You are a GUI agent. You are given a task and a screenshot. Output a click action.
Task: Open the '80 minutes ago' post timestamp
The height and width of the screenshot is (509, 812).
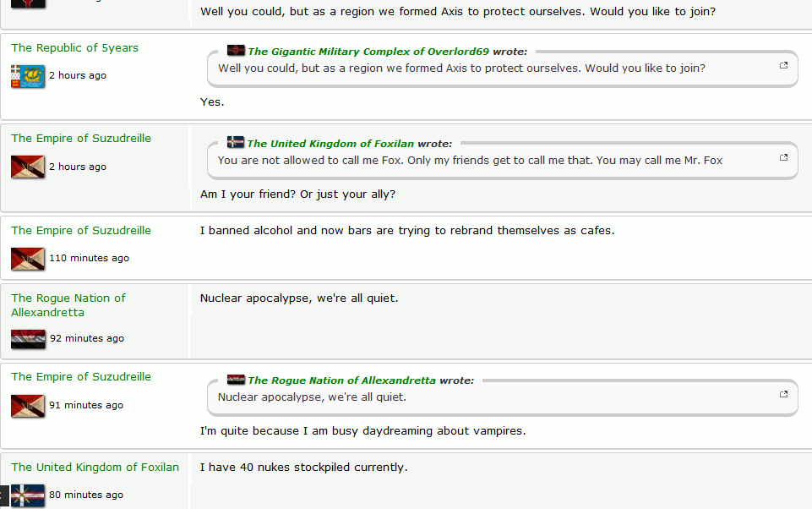pyautogui.click(x=86, y=495)
